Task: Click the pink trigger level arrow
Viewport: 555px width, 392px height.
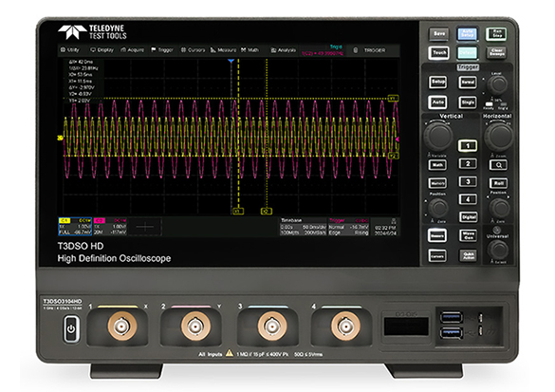Action: [x=398, y=140]
